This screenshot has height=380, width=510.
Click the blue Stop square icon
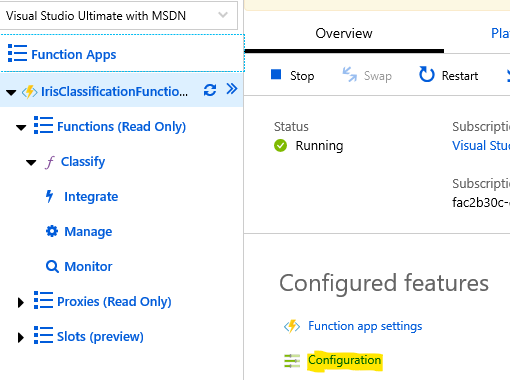pyautogui.click(x=276, y=74)
